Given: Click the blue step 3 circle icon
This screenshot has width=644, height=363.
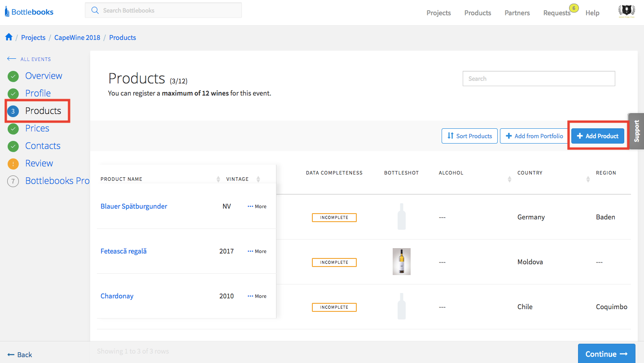Looking at the screenshot, I should pos(13,111).
